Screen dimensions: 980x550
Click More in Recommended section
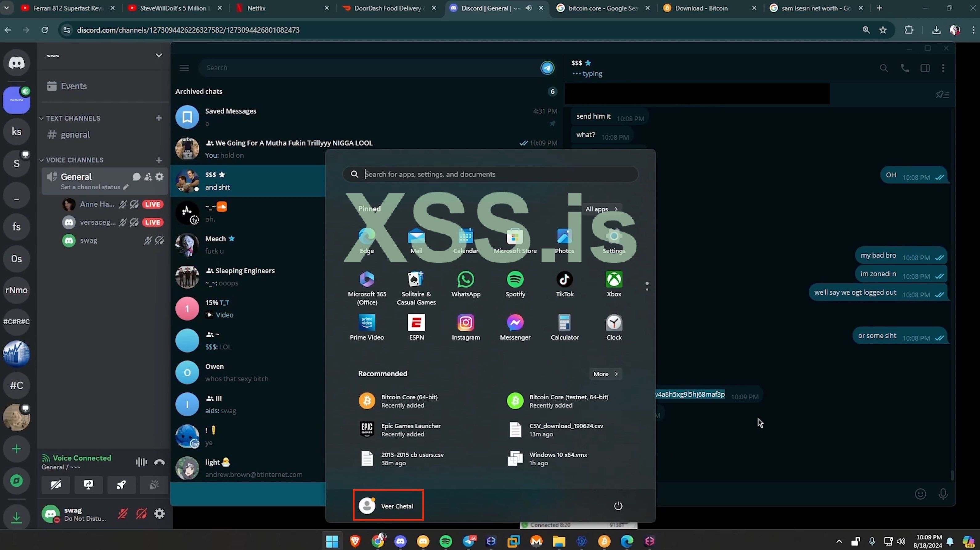point(605,374)
